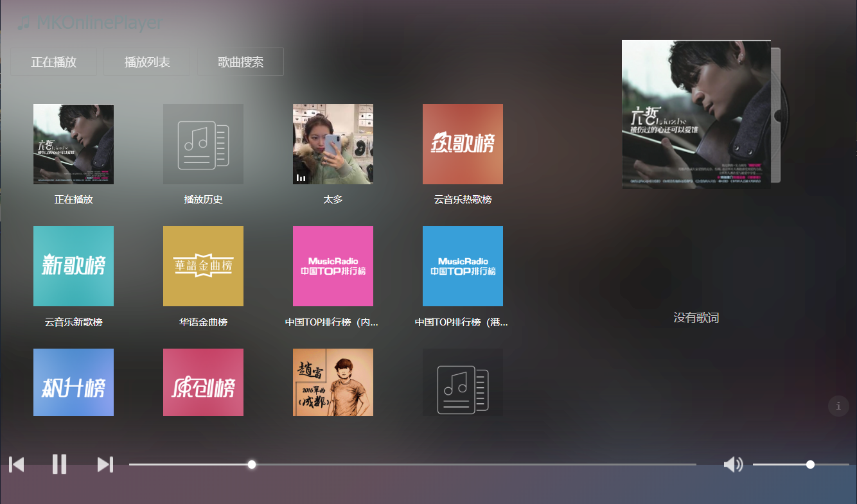This screenshot has width=857, height=504.
Task: Click the 正在播放 label under the first cover
Action: [x=73, y=200]
